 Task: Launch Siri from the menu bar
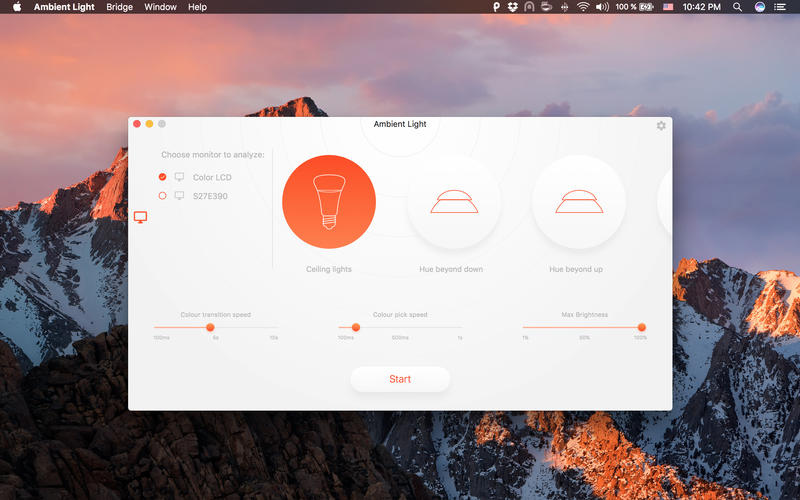(x=760, y=7)
